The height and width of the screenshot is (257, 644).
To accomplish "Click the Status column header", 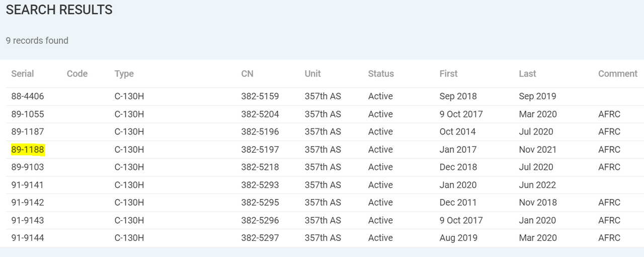I will (x=381, y=74).
